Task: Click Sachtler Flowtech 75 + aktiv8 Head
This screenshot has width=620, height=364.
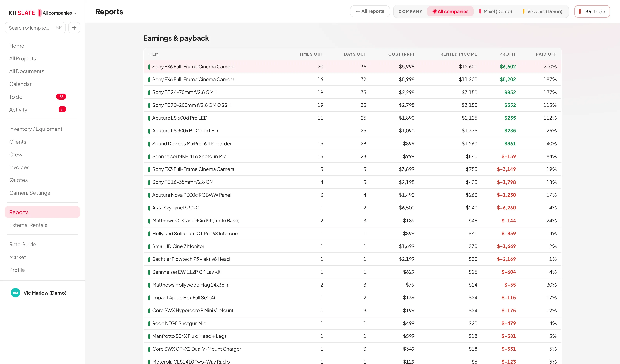Action: pyautogui.click(x=191, y=259)
